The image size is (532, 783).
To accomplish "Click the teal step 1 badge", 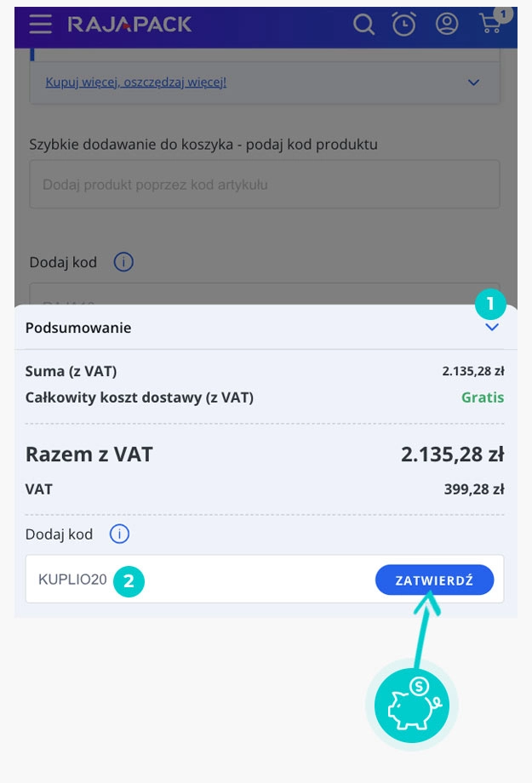I will pyautogui.click(x=489, y=302).
